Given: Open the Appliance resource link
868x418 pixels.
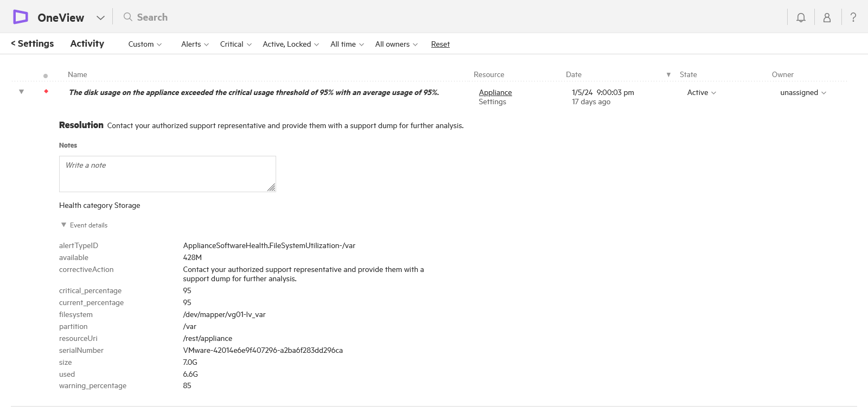Looking at the screenshot, I should (495, 92).
